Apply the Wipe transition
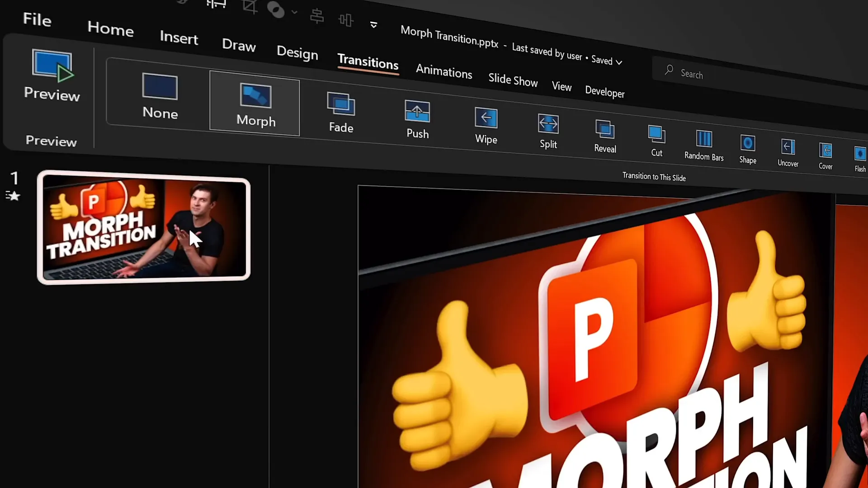868x488 pixels. coord(486,126)
